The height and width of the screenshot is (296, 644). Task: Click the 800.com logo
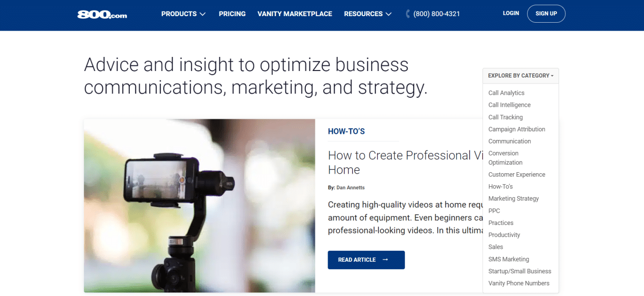[x=102, y=15]
